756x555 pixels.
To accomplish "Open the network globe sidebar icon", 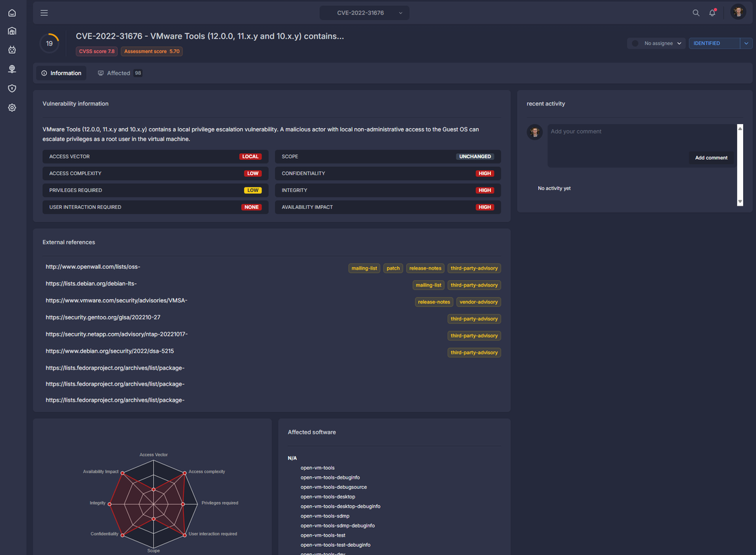I will tap(12, 69).
